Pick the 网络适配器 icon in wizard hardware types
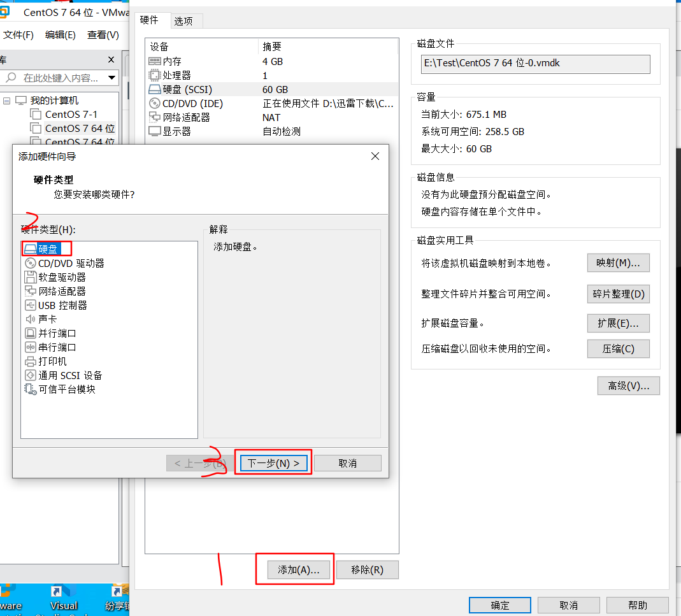This screenshot has width=681, height=616. [x=31, y=291]
